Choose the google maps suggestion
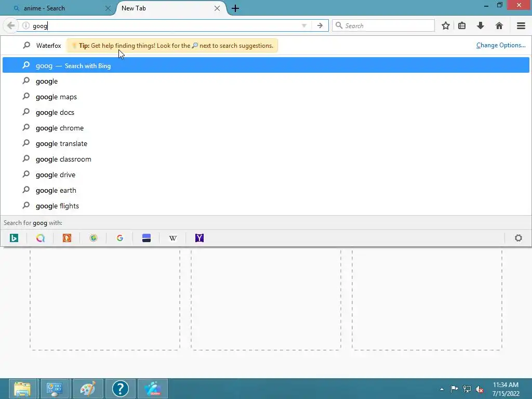The image size is (532, 399). (265, 97)
